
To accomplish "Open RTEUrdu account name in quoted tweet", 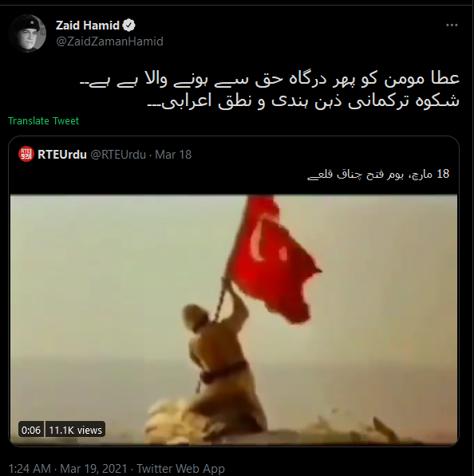I will [x=62, y=155].
